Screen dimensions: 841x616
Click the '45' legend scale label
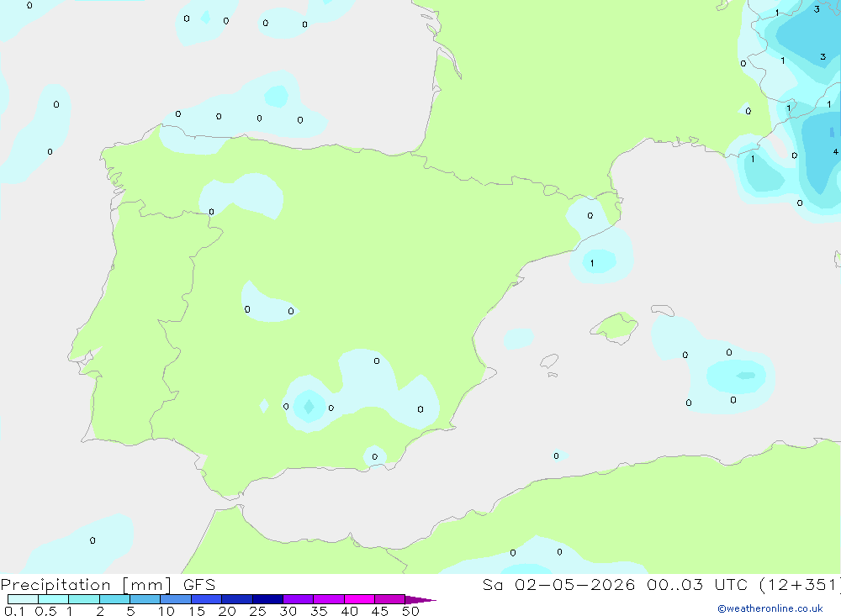[x=380, y=611]
